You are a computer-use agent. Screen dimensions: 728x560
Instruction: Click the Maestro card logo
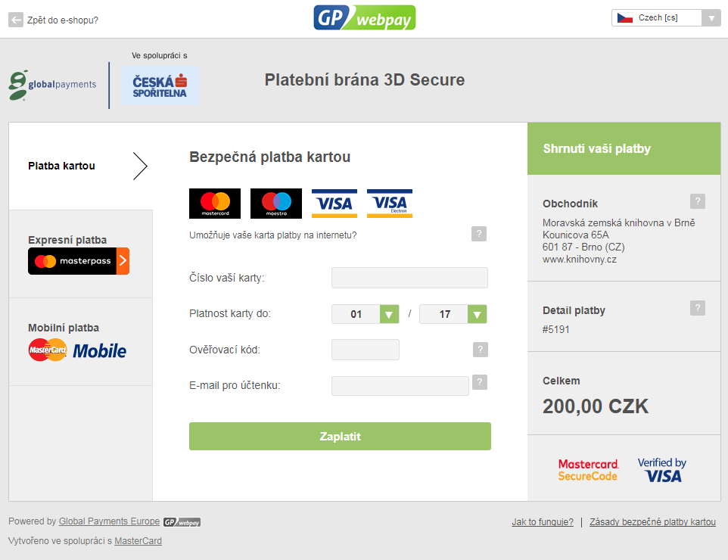tap(276, 204)
